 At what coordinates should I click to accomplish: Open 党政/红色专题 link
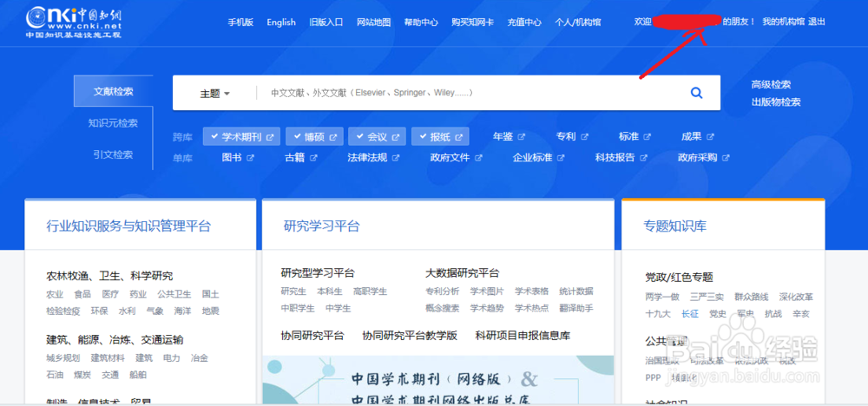pyautogui.click(x=679, y=277)
